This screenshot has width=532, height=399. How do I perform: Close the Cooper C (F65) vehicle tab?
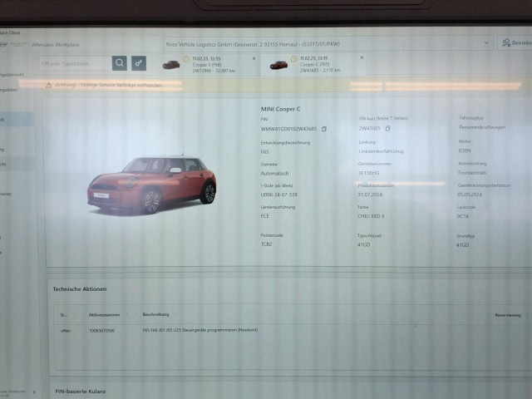point(362,58)
